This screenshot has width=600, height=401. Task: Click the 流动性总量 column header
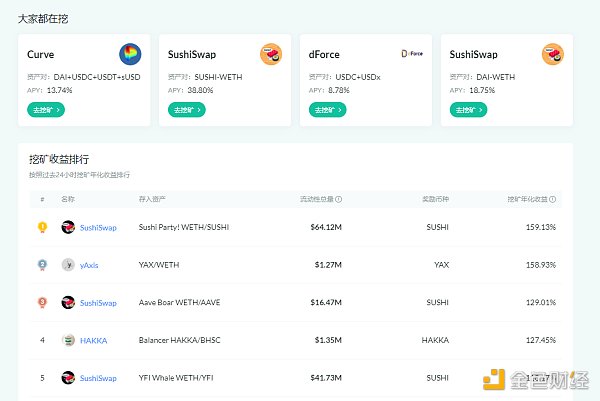click(317, 199)
